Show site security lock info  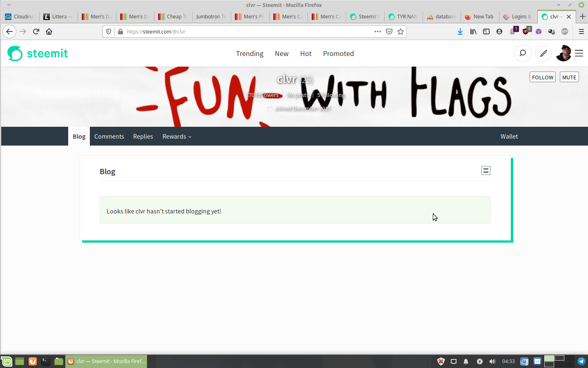point(120,31)
